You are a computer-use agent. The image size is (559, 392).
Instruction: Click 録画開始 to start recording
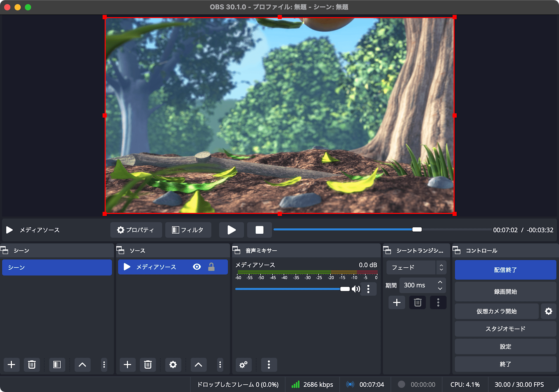[505, 291]
